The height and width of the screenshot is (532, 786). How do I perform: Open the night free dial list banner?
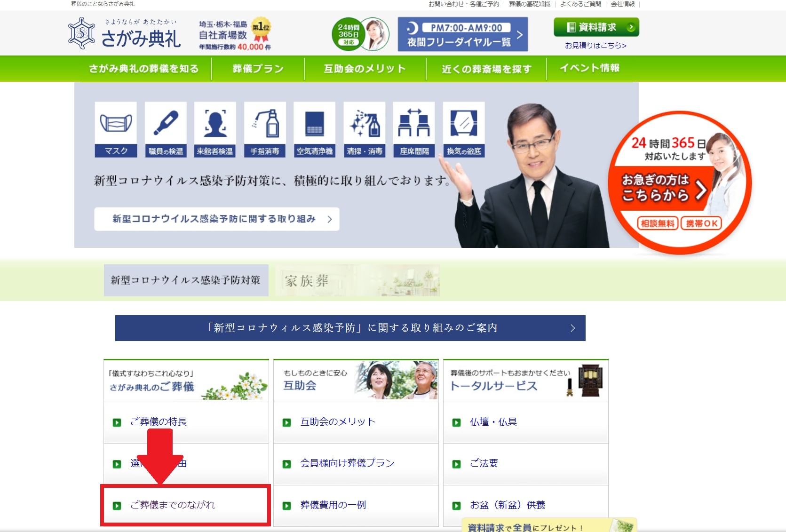[x=462, y=34]
